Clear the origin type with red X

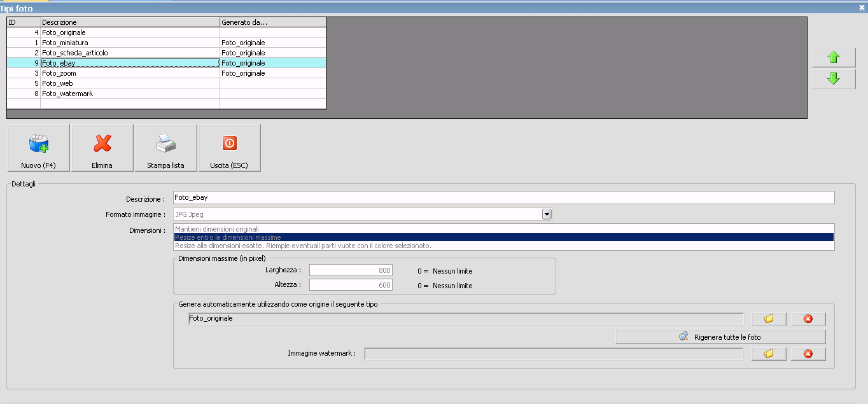point(808,319)
